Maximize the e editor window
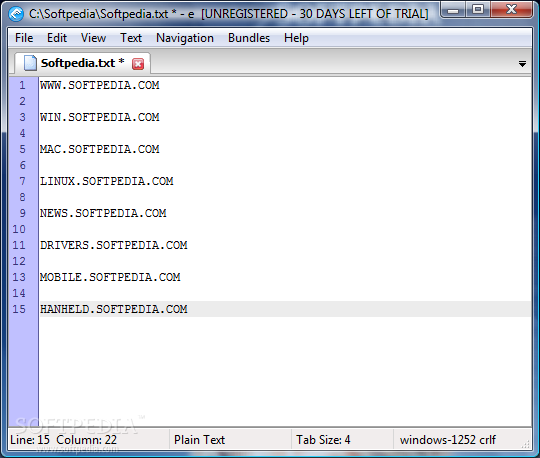The height and width of the screenshot is (458, 540). 478,10
